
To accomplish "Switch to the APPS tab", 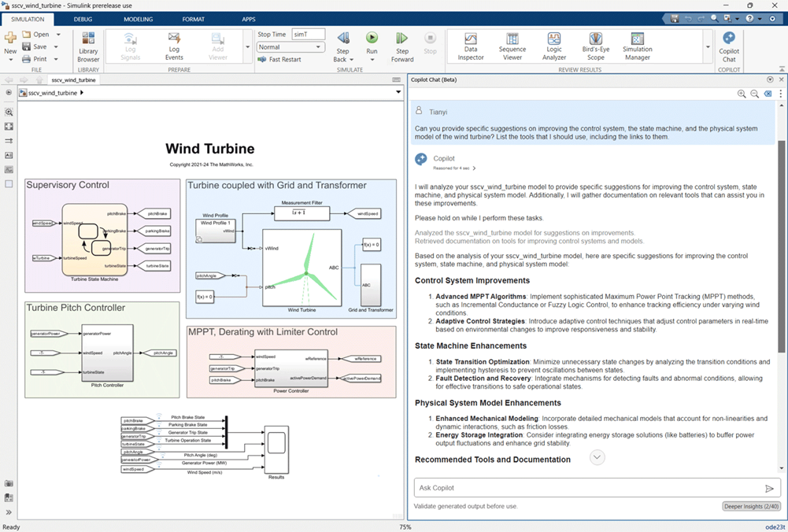I will click(249, 19).
